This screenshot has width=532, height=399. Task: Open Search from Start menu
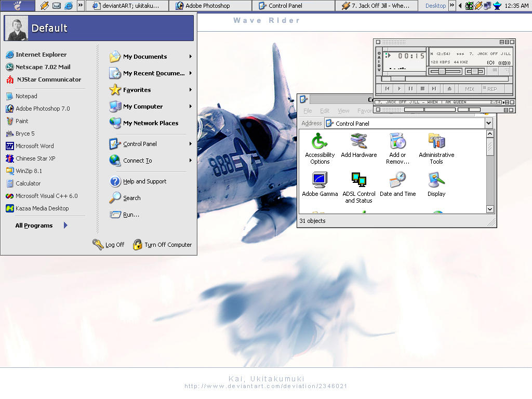pyautogui.click(x=125, y=198)
